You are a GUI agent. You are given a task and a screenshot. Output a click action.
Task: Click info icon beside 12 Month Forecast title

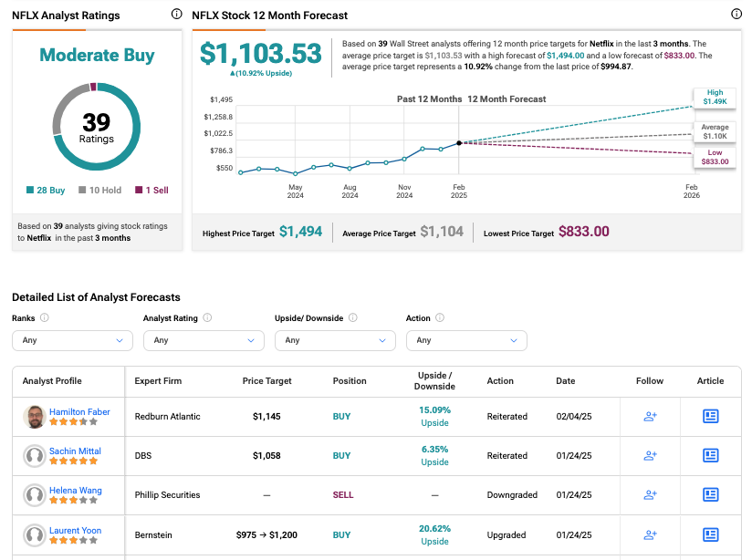click(x=736, y=15)
